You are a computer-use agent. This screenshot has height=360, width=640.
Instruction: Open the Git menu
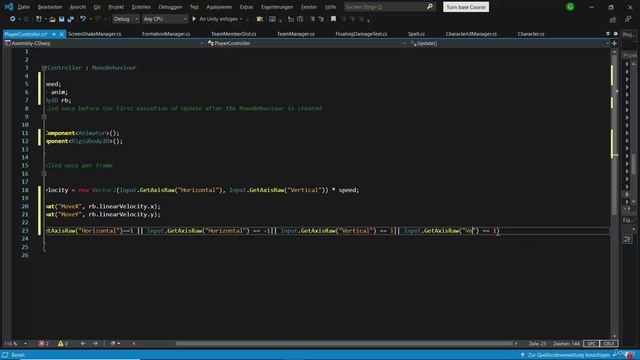tap(97, 7)
